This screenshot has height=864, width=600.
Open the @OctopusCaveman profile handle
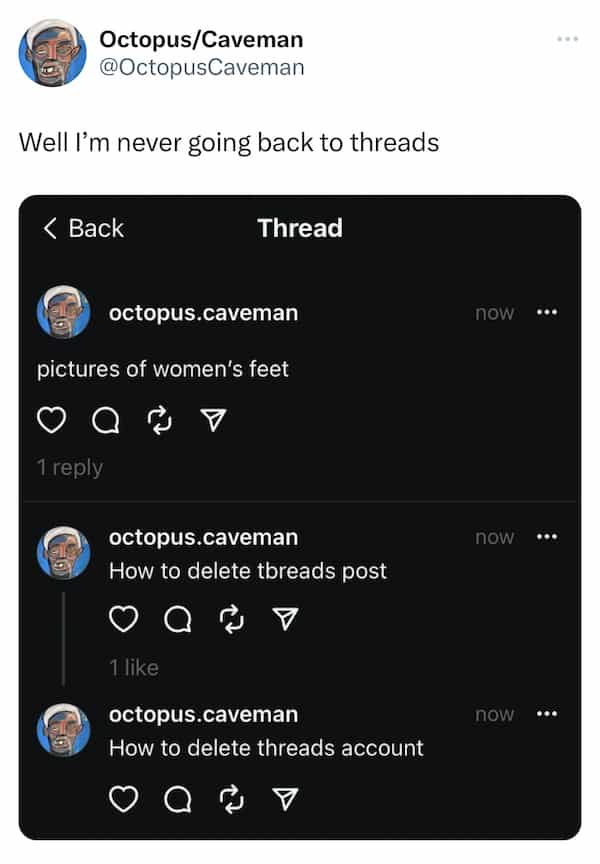click(x=201, y=67)
